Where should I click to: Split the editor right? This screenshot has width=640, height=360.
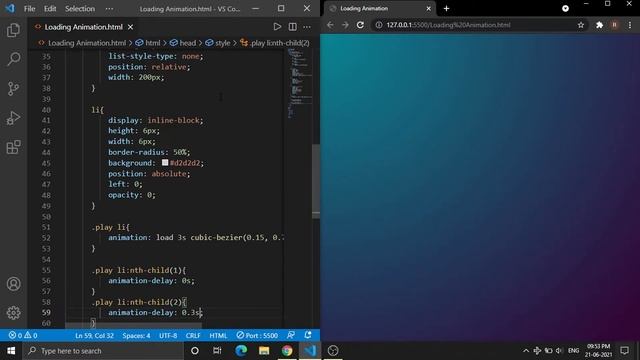click(293, 27)
